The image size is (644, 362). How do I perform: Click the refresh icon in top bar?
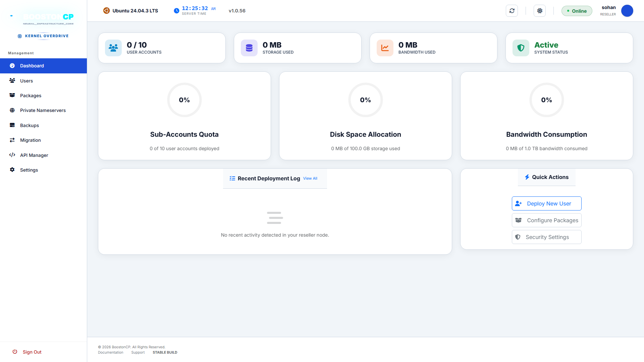(x=512, y=11)
